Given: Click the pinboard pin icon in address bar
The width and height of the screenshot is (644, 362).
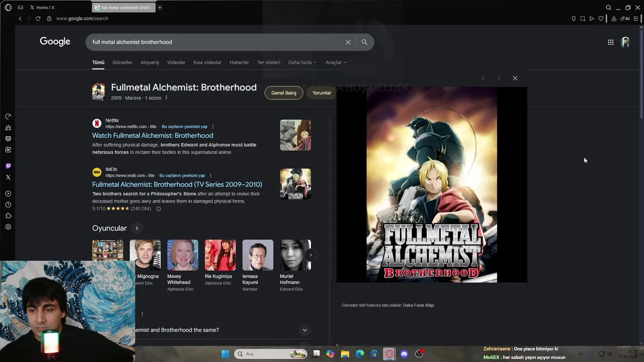Looking at the screenshot, I should [x=574, y=19].
